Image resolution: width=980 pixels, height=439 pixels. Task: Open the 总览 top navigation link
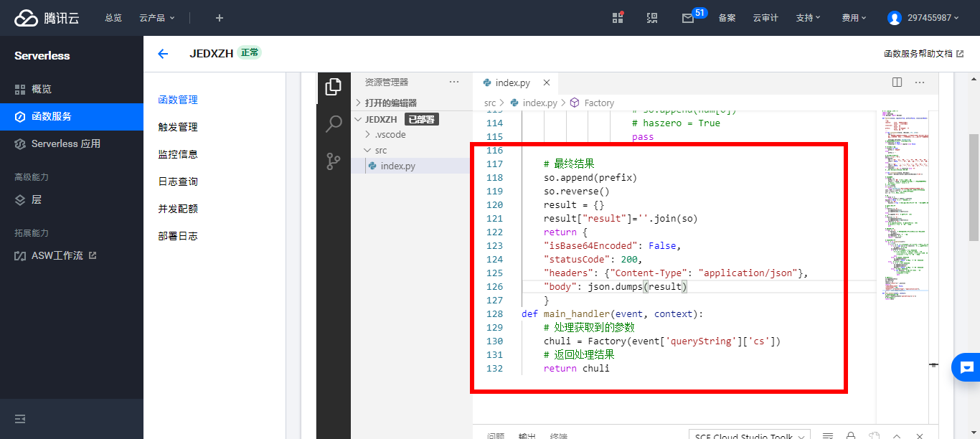(x=113, y=18)
